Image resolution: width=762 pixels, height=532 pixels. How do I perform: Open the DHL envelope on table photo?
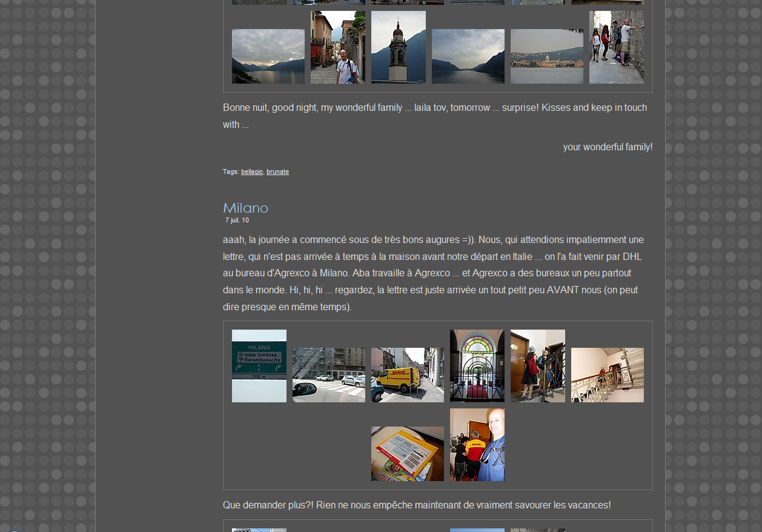407,454
